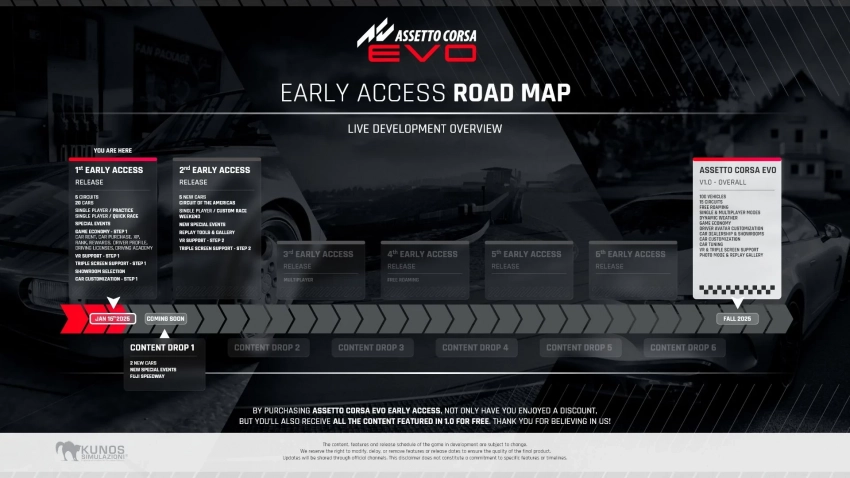
Task: Click the white down-pointer above JAN 16 2025
Action: point(113,302)
